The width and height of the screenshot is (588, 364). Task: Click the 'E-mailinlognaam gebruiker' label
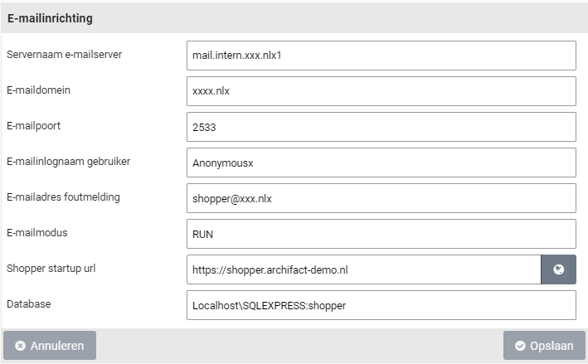pyautogui.click(x=68, y=162)
